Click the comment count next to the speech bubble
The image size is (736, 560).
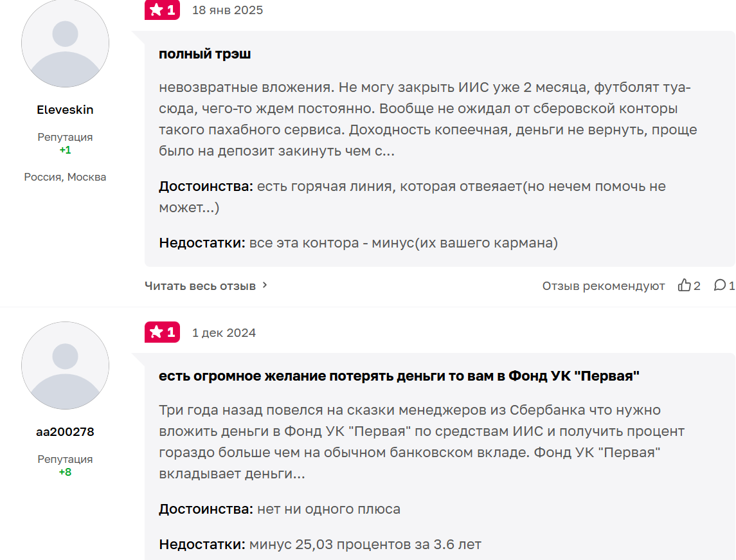732,285
